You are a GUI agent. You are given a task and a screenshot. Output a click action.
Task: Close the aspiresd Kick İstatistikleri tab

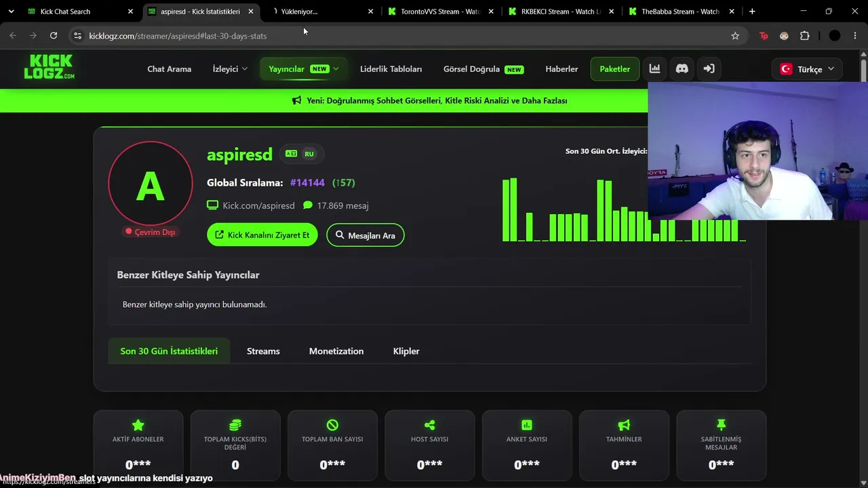[251, 12]
